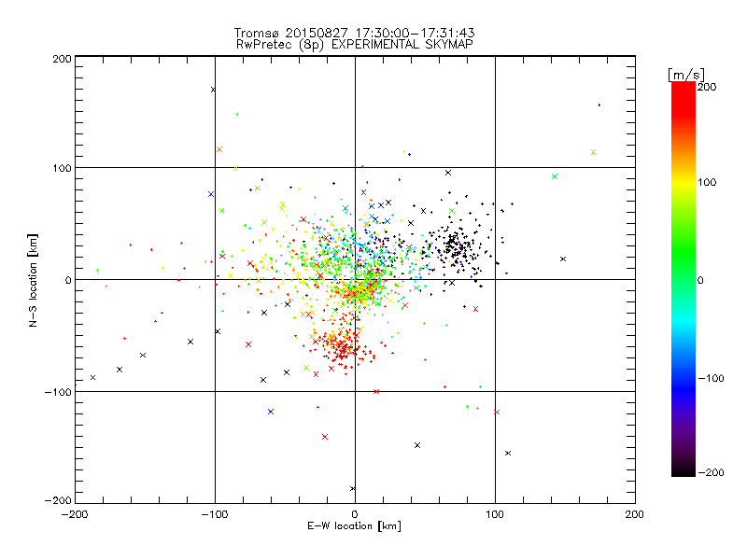Click the E-W axis "-200" tick label

[x=75, y=514]
